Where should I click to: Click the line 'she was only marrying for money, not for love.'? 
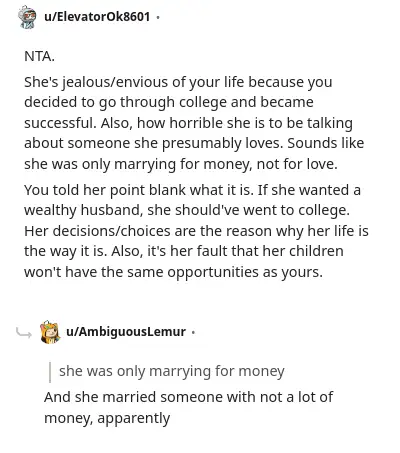coord(181,164)
